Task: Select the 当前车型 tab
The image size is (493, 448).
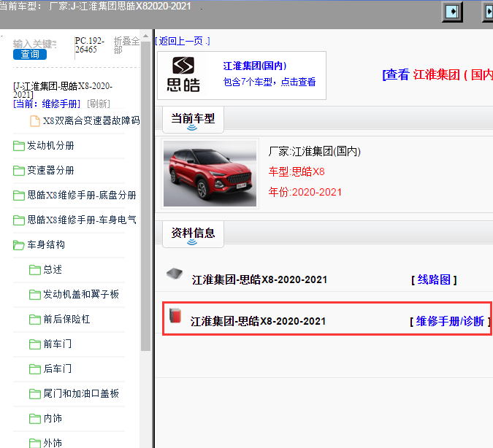Action: tap(193, 120)
